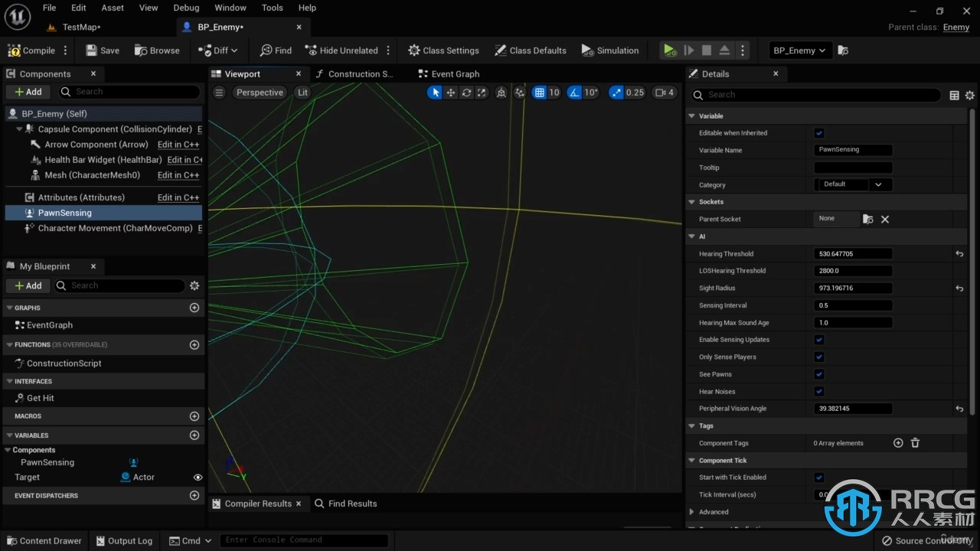Toggle See Pawns checkbox
This screenshot has height=551, width=980.
819,374
